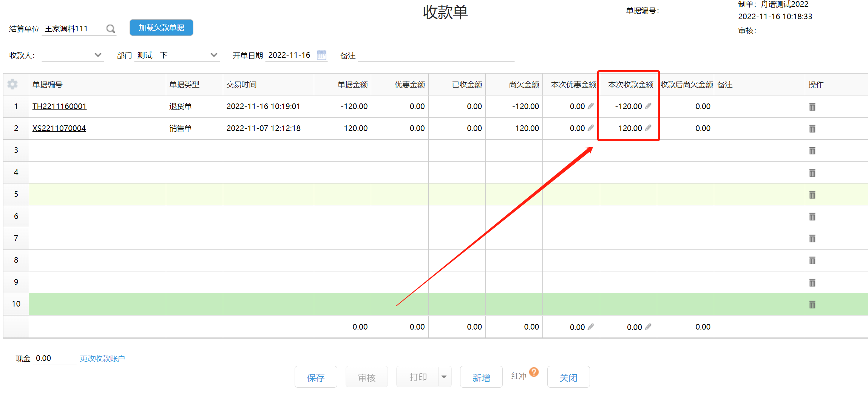Viewport: 868px width, 396px height.
Task: Click trash icon in row 4
Action: (x=812, y=173)
